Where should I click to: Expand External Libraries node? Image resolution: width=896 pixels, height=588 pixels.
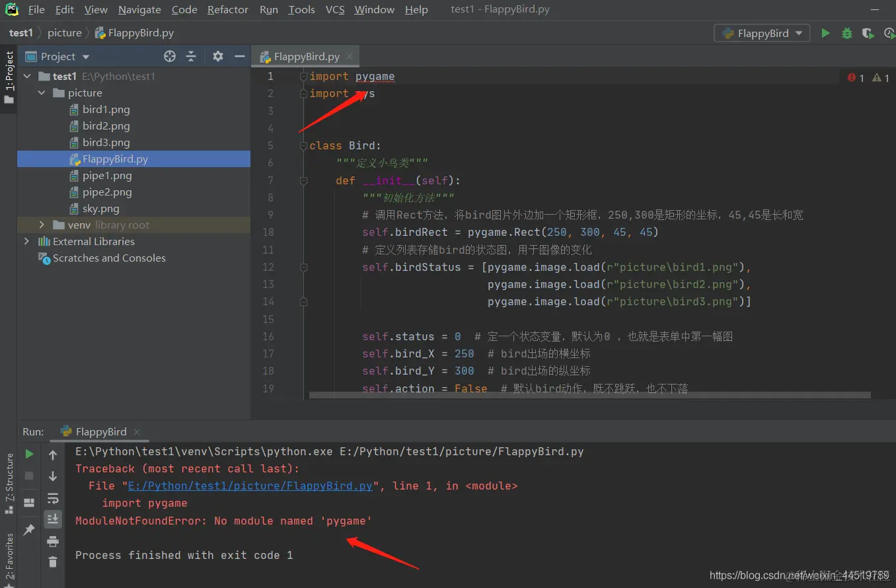(x=27, y=242)
